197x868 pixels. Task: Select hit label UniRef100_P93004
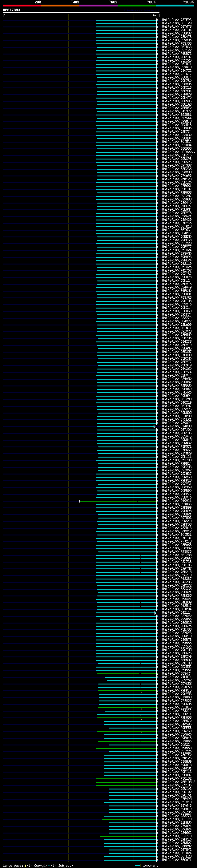coord(177,145)
